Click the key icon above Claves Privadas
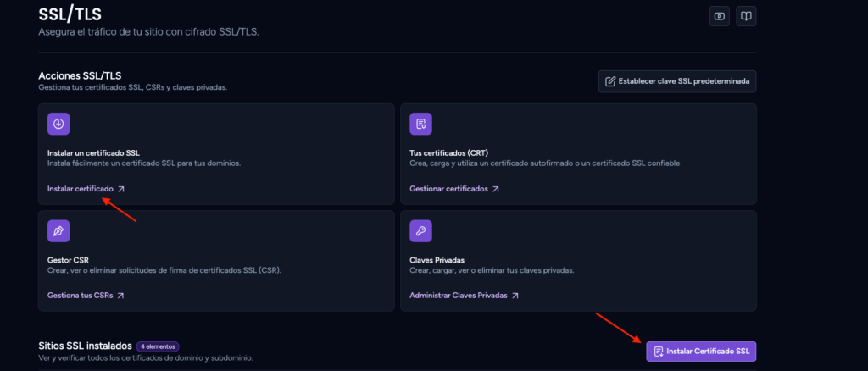This screenshot has height=371, width=868. point(420,231)
